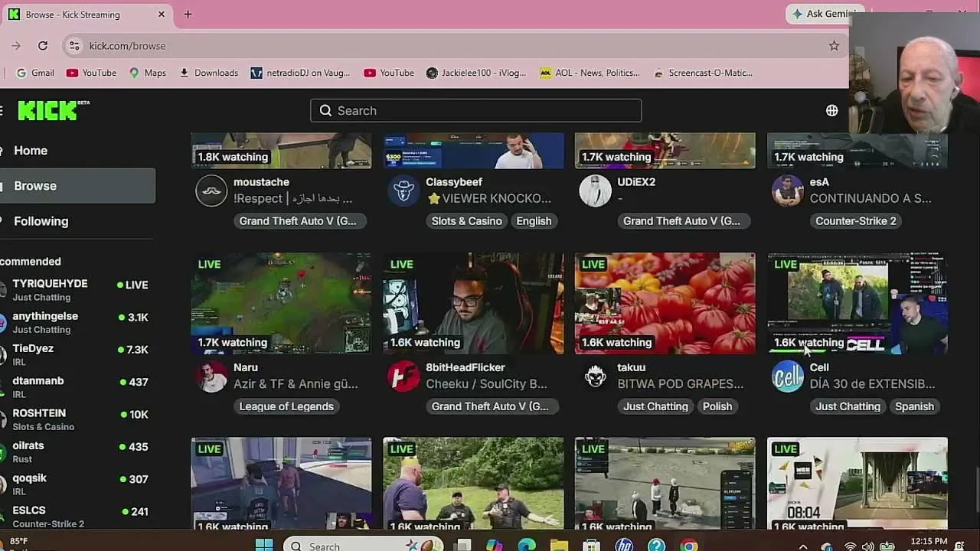Open TieDyez recommended channel
The width and height of the screenshot is (980, 551).
coord(77,354)
